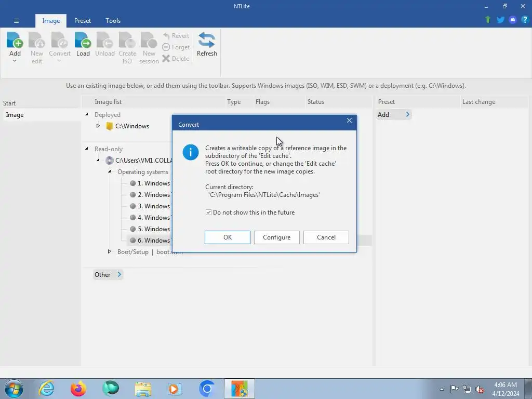Click OK in the Convert dialog
Screen dimensions: 532x399
[x=228, y=237]
